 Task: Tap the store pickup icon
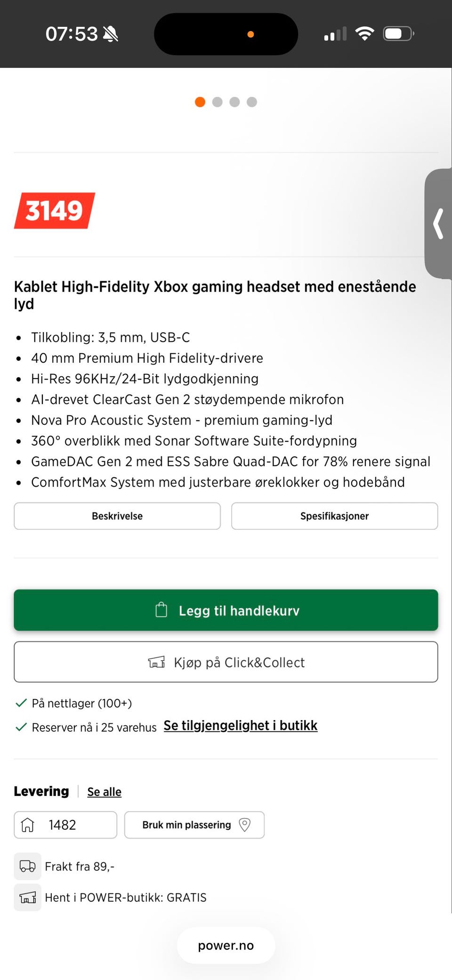pyautogui.click(x=27, y=898)
